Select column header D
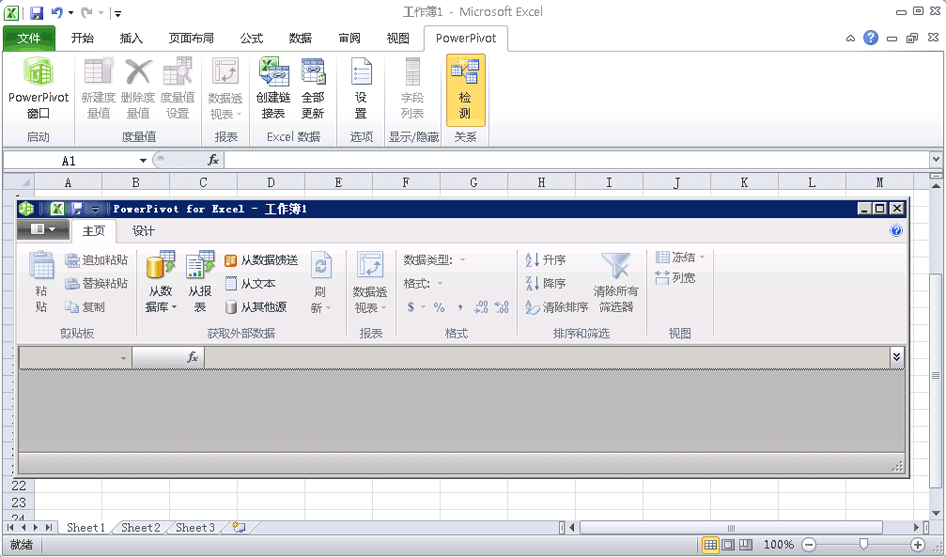Viewport: 946px width, 557px height. coord(271,182)
